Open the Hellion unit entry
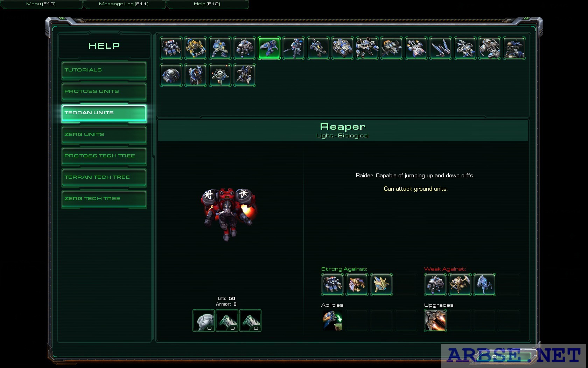 point(318,48)
